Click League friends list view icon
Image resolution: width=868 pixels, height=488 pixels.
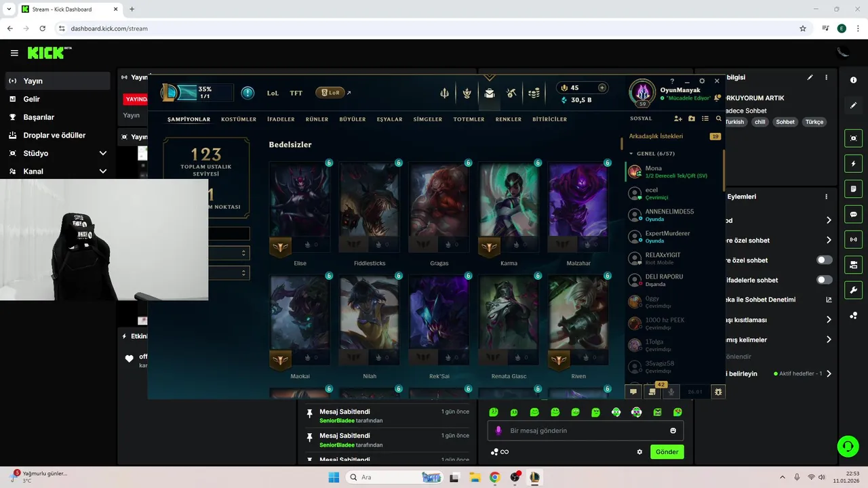point(705,119)
